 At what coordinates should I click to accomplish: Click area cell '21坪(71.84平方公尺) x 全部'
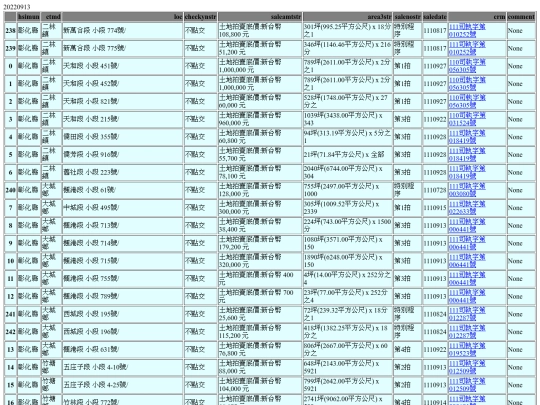coord(347,155)
